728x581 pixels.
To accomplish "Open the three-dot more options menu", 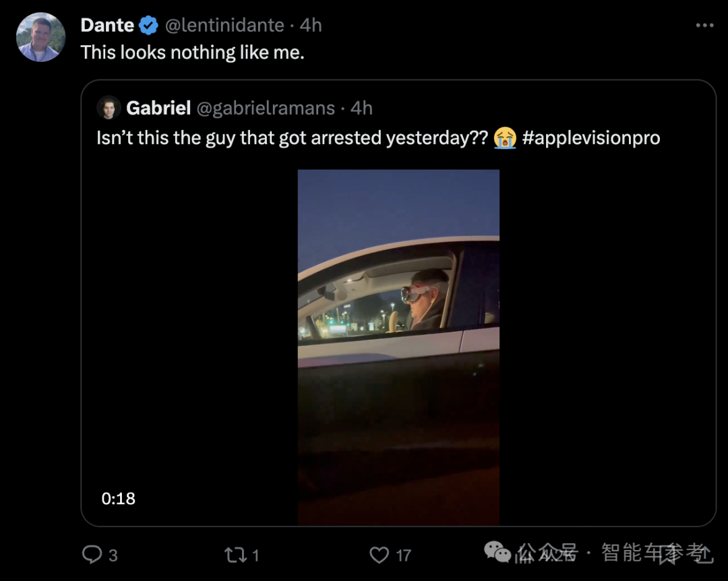I will pyautogui.click(x=704, y=26).
